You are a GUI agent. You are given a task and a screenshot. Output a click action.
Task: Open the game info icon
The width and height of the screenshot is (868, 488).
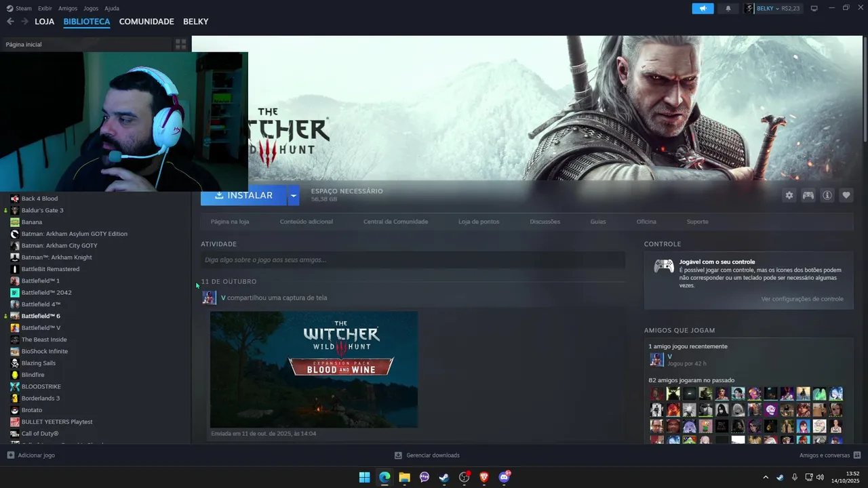coord(827,195)
